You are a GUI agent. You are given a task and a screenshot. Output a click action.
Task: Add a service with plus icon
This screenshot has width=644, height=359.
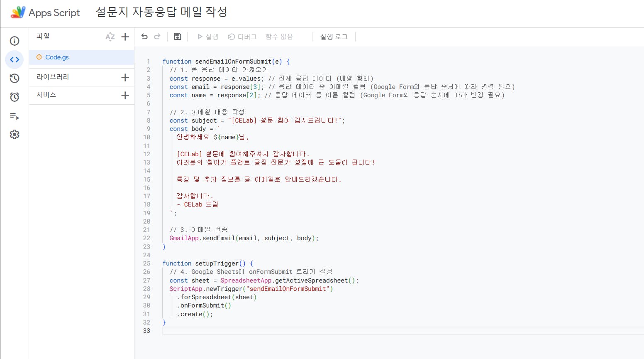125,95
